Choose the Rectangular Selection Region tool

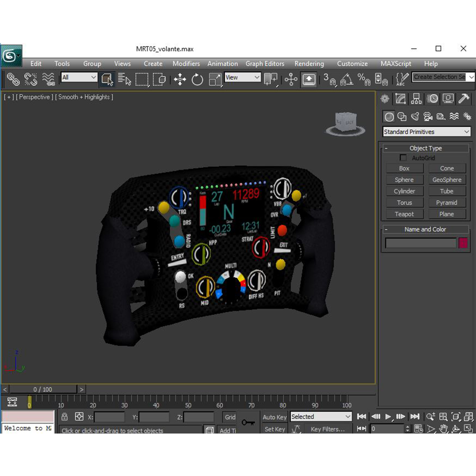pyautogui.click(x=142, y=79)
